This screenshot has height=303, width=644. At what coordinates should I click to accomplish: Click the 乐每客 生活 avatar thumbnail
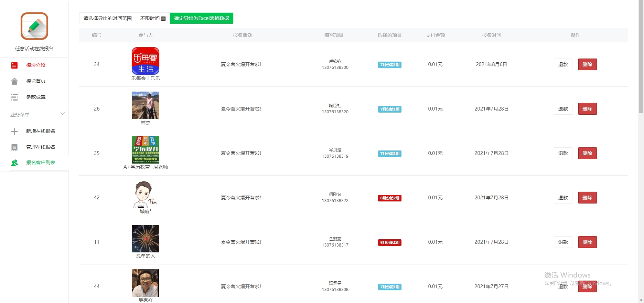pyautogui.click(x=146, y=61)
